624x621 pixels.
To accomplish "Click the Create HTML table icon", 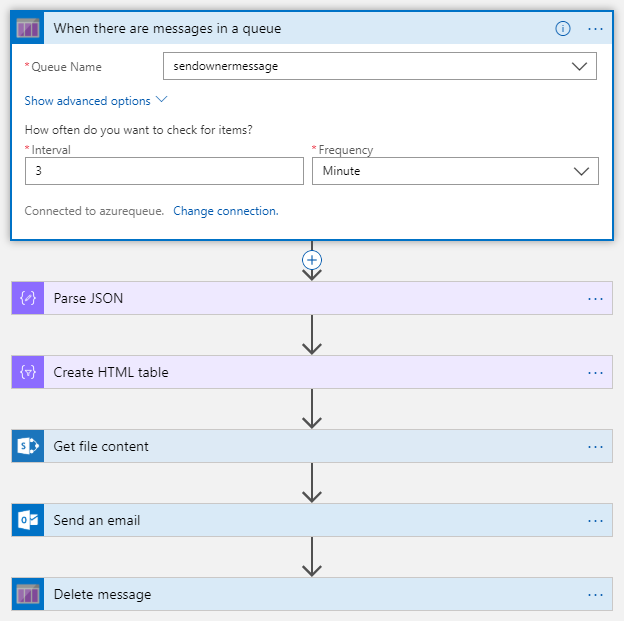I will [28, 372].
